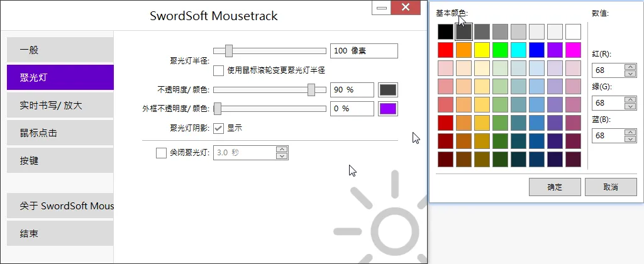The height and width of the screenshot is (264, 644).
Task: Open the purple border color swatch
Action: 387,109
